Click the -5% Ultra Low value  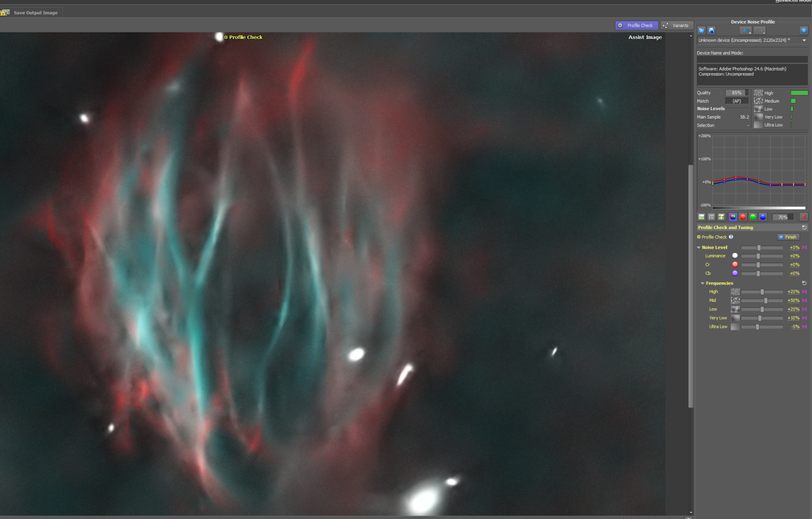click(x=795, y=327)
